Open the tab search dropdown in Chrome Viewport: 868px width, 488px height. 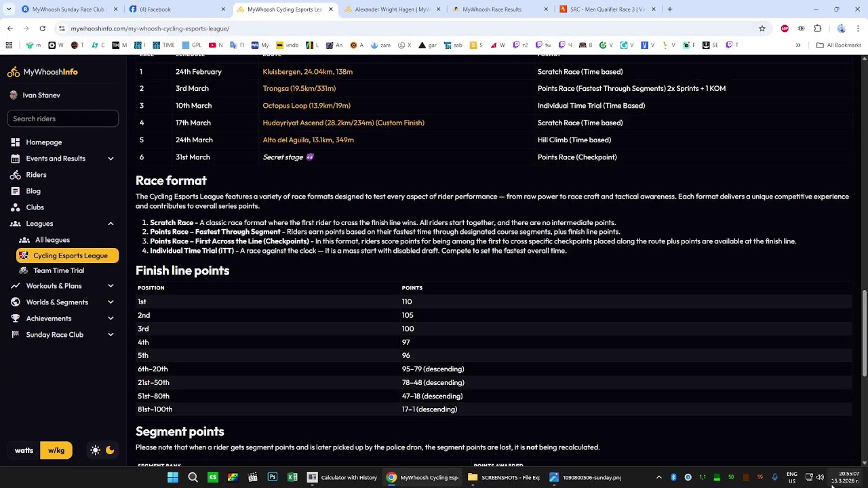9,9
